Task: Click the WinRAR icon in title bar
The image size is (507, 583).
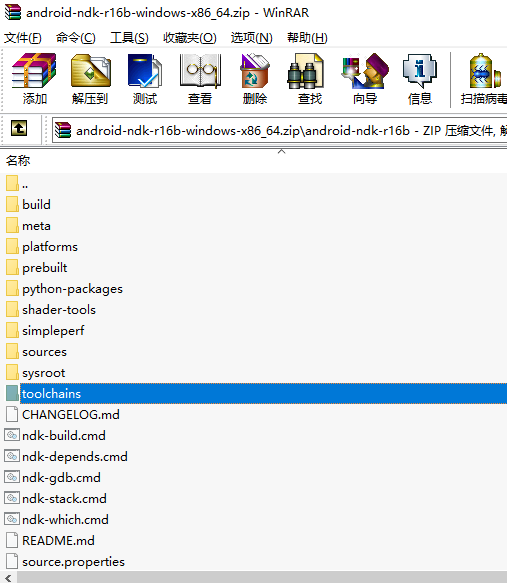Action: 13,12
